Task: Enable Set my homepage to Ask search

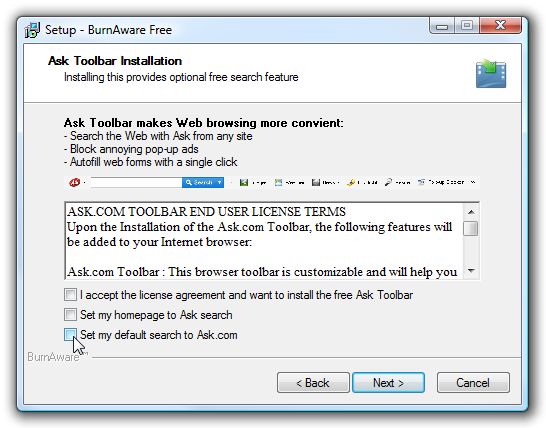Action: coord(70,314)
